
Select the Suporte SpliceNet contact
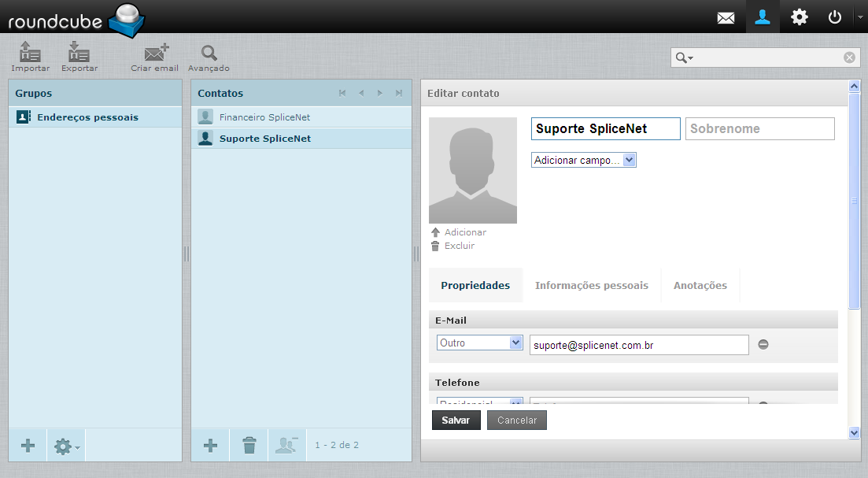[301, 139]
